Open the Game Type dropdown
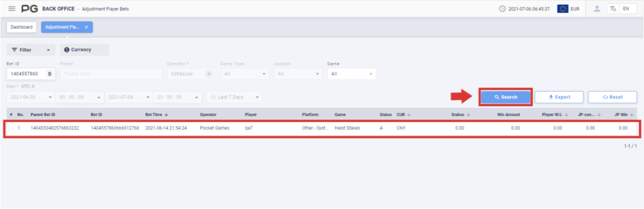This screenshot has height=209, width=644. click(x=245, y=74)
